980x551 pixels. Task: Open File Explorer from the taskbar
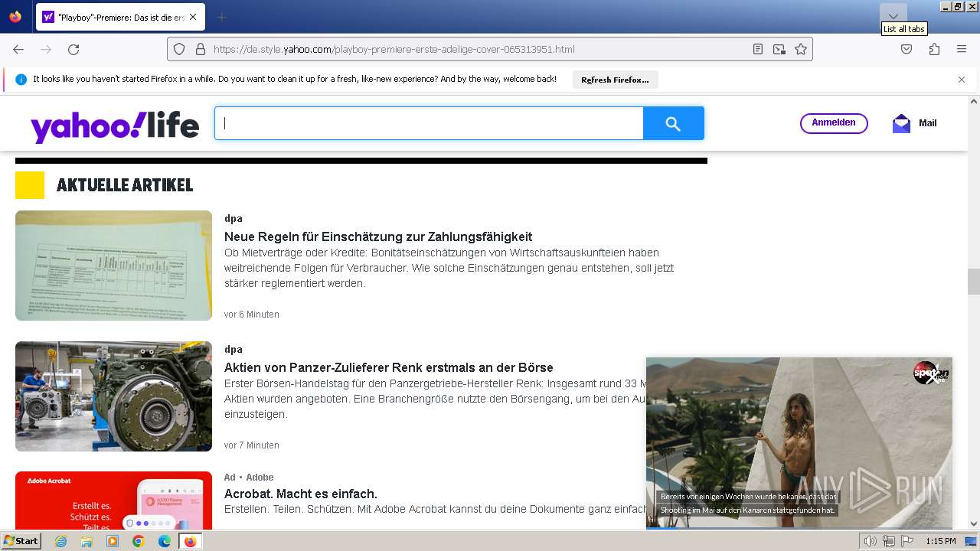pyautogui.click(x=87, y=541)
